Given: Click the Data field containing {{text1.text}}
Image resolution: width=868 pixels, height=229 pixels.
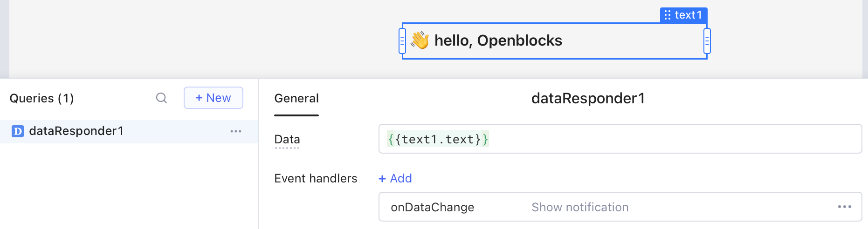Looking at the screenshot, I should click(x=620, y=139).
